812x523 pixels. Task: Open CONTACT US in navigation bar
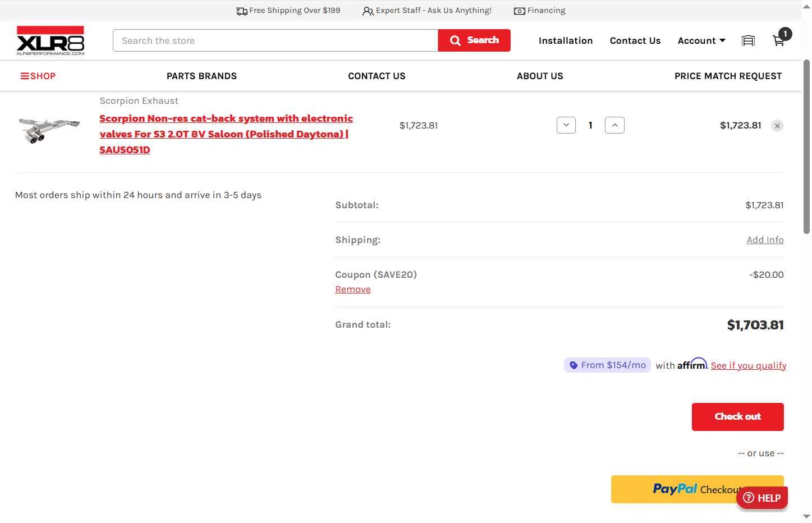click(377, 76)
